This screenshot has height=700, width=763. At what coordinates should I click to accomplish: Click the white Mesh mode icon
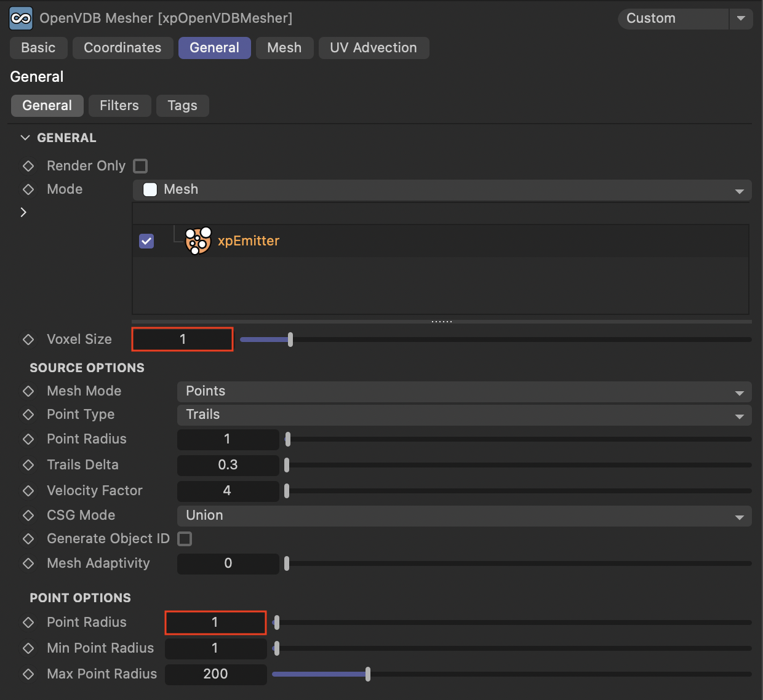[150, 189]
